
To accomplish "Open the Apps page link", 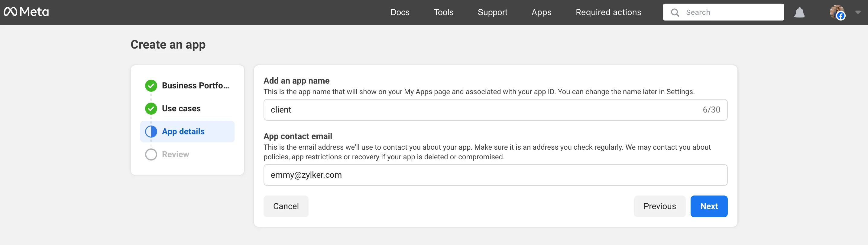I will pos(541,12).
